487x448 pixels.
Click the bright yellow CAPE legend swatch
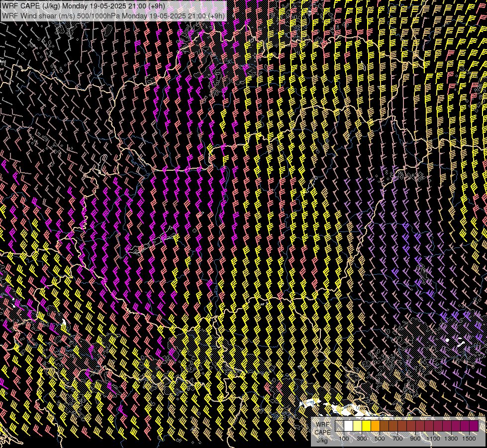pos(367,426)
